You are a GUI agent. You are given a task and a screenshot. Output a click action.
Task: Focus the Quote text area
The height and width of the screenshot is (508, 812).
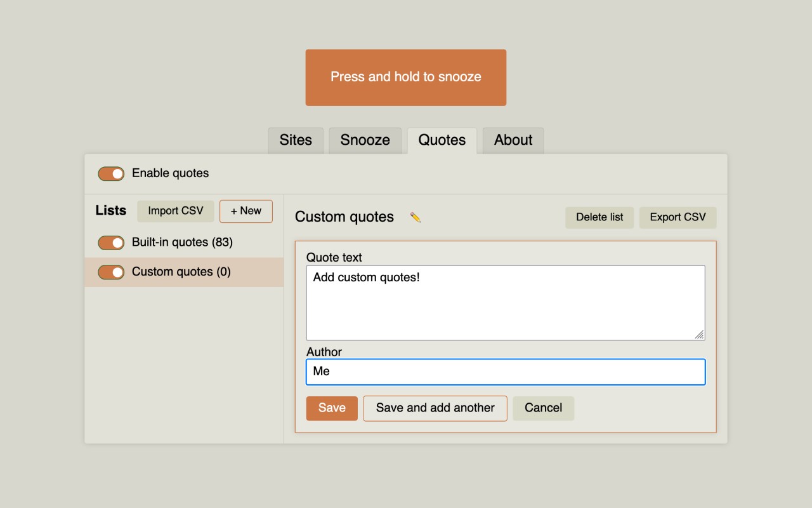tap(506, 303)
